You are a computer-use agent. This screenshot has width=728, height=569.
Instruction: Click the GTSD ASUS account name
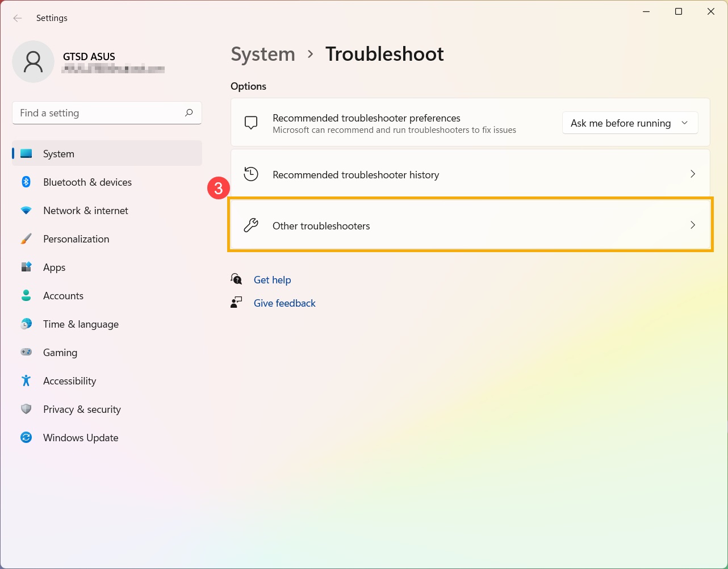[89, 56]
